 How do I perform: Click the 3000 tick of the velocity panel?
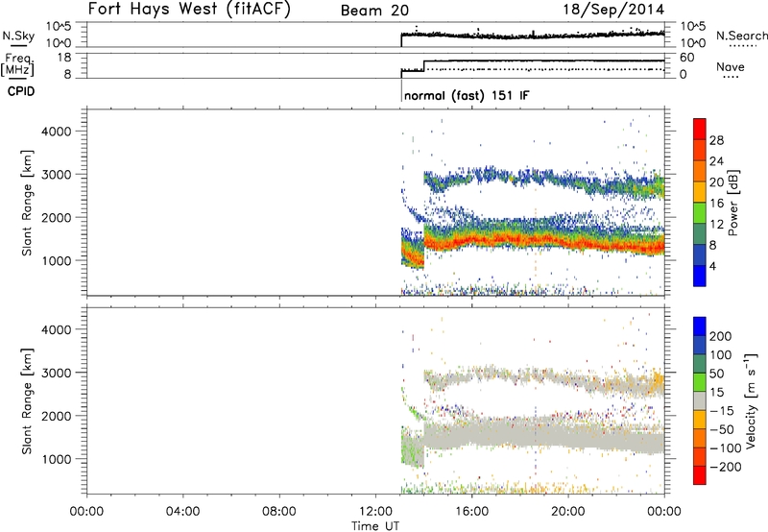pyautogui.click(x=57, y=373)
